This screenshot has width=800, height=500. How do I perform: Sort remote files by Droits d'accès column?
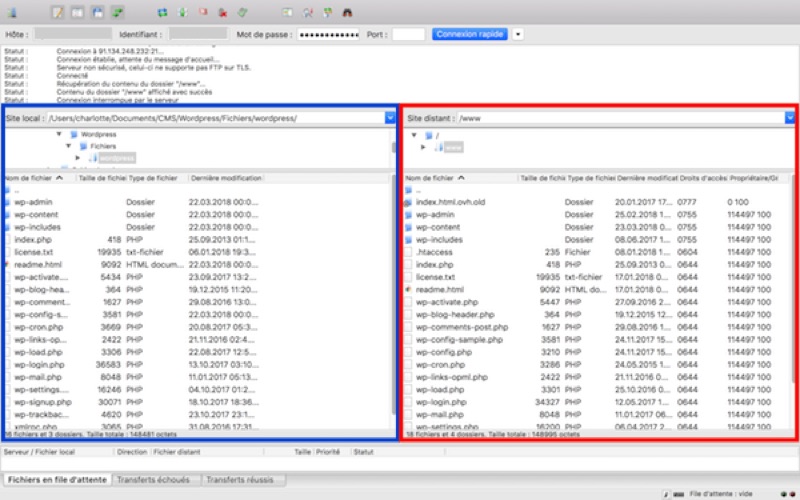point(703,178)
